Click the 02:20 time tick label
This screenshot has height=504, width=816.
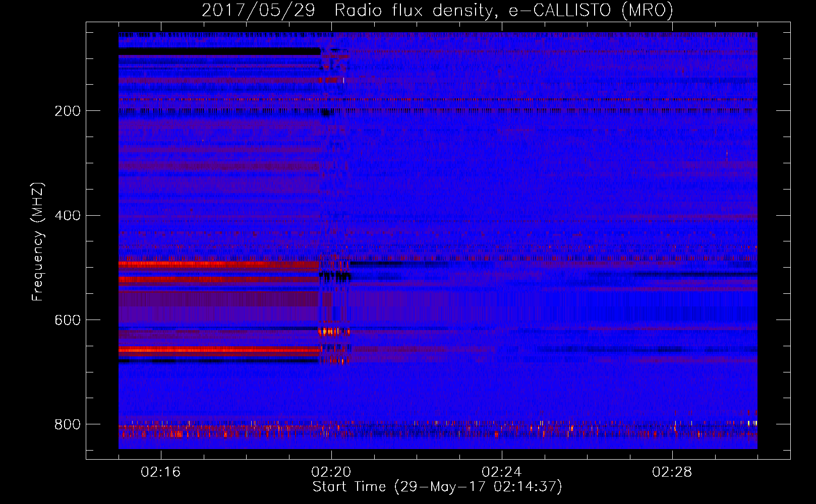click(331, 472)
